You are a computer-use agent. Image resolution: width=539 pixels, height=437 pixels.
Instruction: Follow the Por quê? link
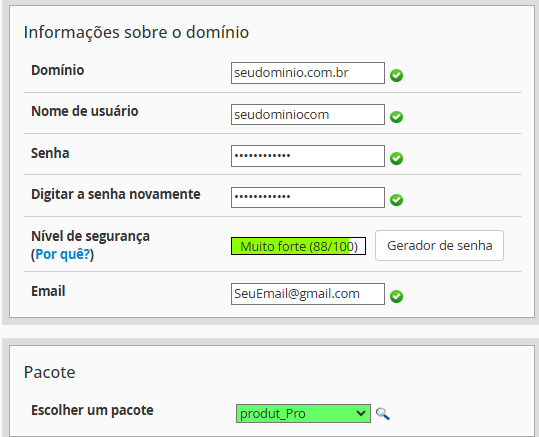(x=63, y=254)
